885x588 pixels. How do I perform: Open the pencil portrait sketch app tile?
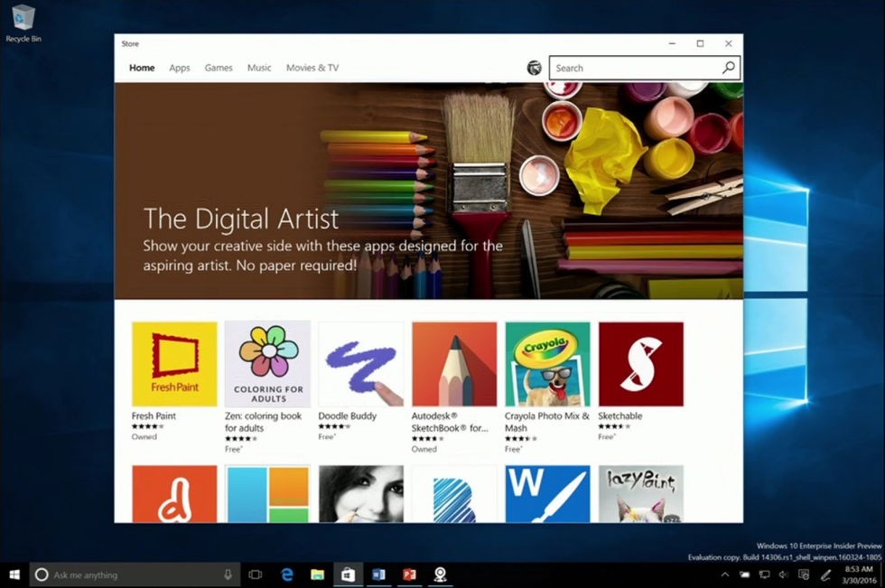[x=361, y=494]
